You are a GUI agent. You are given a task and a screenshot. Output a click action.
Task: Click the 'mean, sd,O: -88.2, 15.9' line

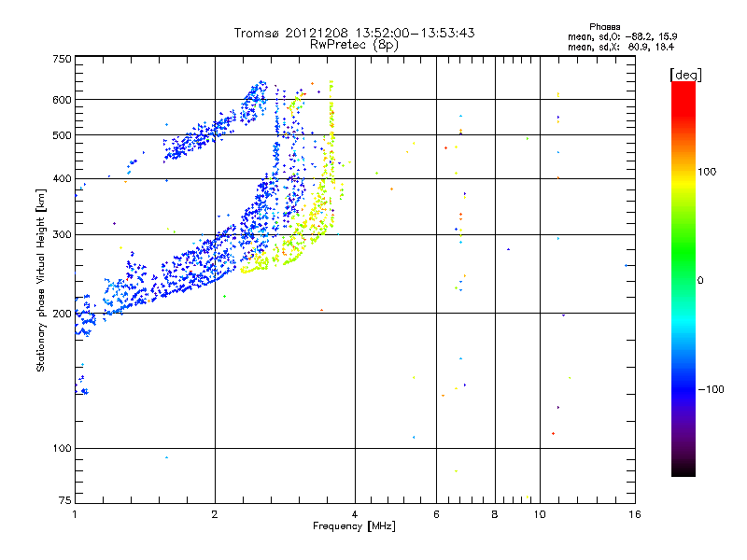tap(622, 36)
